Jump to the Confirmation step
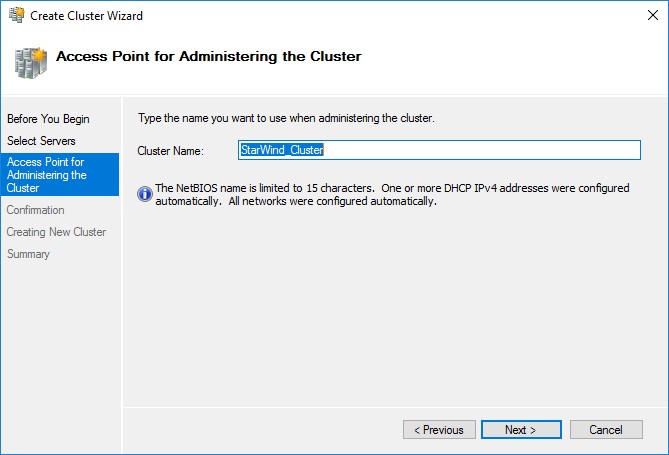The height and width of the screenshot is (455, 669). tap(35, 210)
